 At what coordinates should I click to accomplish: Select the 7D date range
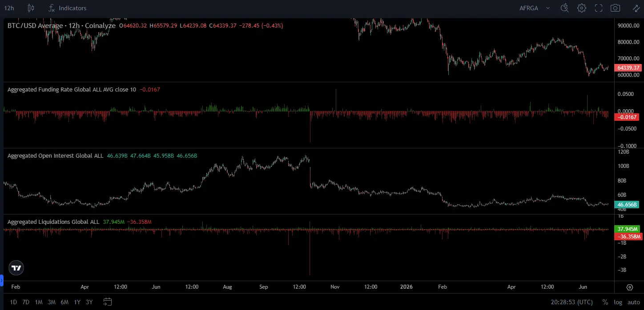click(26, 302)
